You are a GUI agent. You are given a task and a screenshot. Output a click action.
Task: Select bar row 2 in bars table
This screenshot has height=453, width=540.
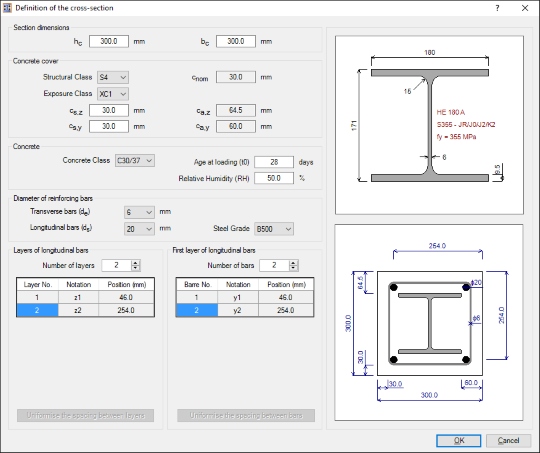coord(197,310)
